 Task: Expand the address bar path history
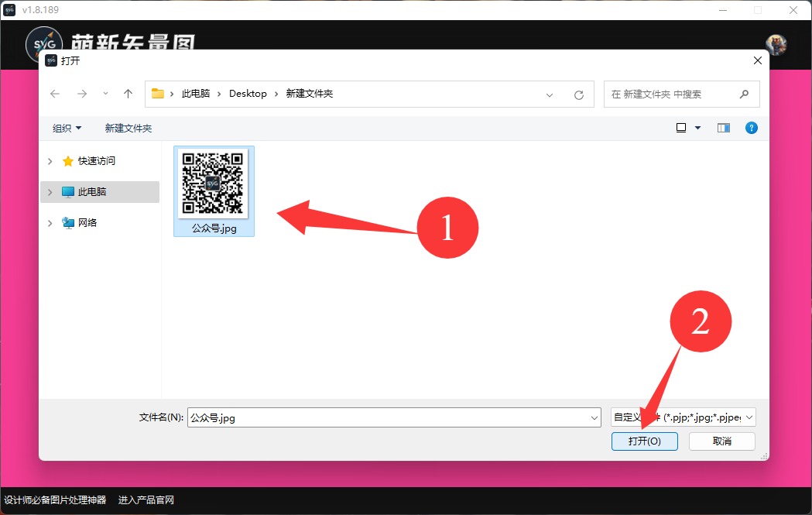click(550, 94)
